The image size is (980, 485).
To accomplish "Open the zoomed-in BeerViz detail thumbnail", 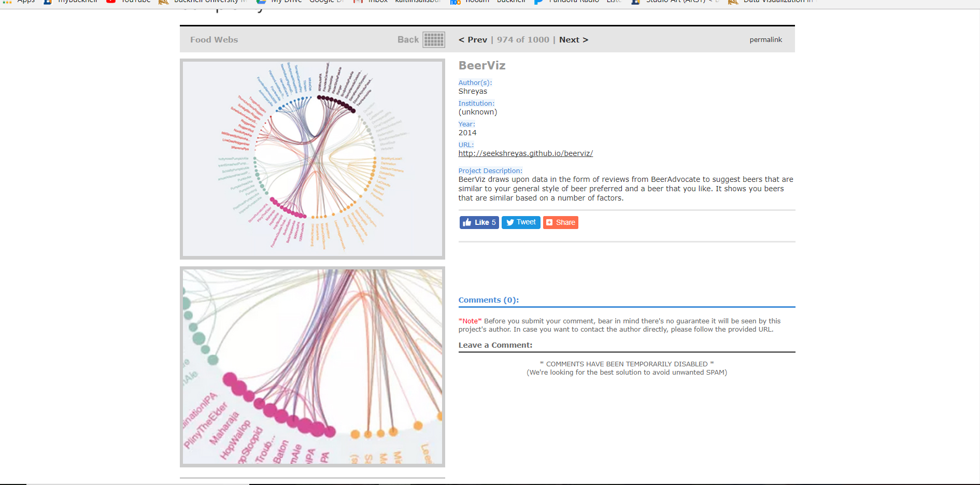I will point(312,366).
